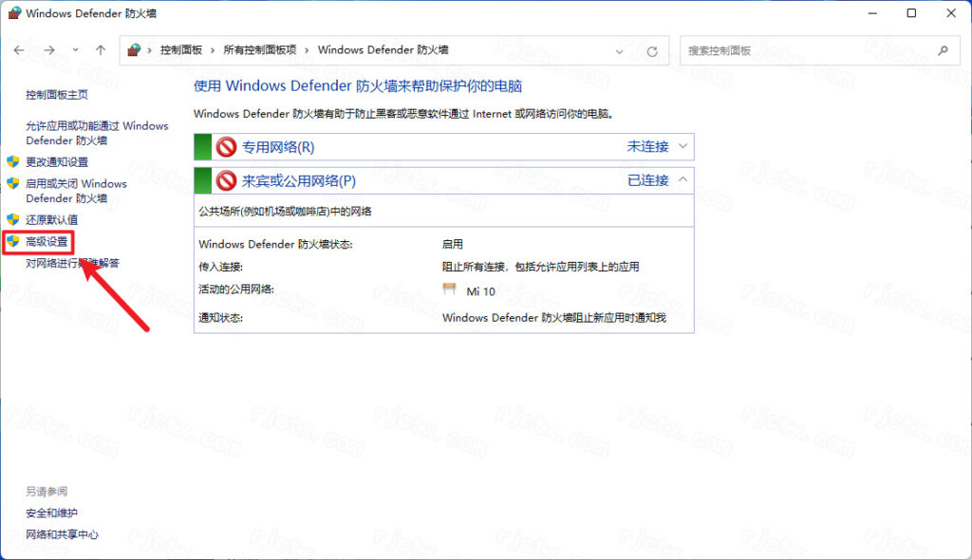Select the Mi 10 network name
The image size is (972, 560).
click(480, 291)
